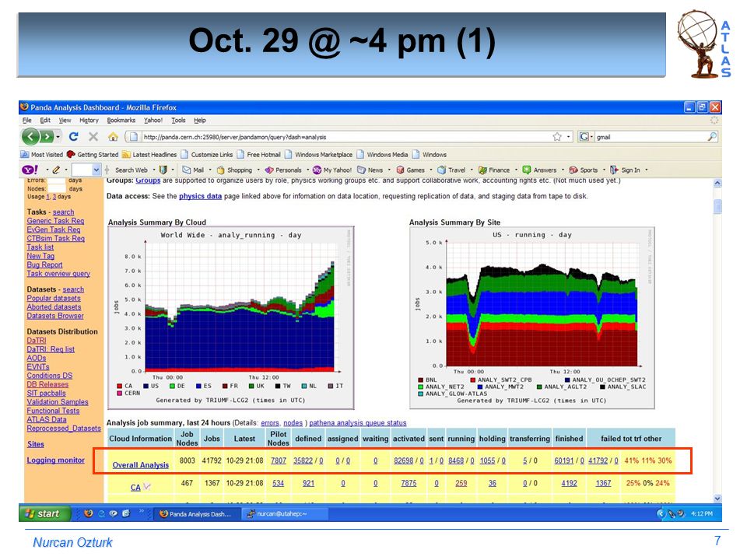Viewport: 747px width, 560px height.
Task: Click the page scrollbar down arrow
Action: coord(717,498)
